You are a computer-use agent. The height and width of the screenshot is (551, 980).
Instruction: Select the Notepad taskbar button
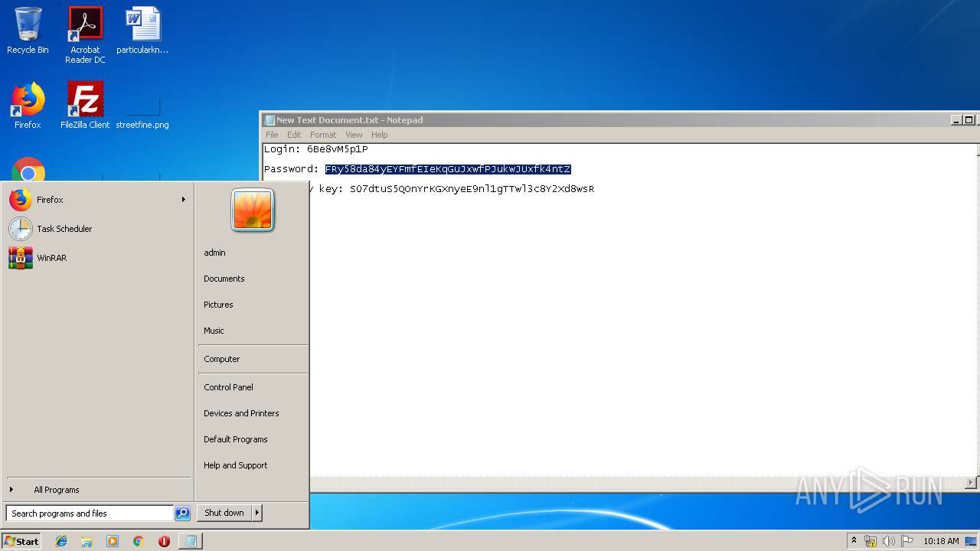(x=190, y=541)
